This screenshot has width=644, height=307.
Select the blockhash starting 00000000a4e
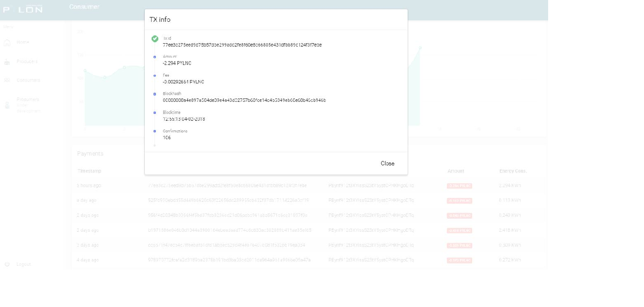click(x=245, y=100)
